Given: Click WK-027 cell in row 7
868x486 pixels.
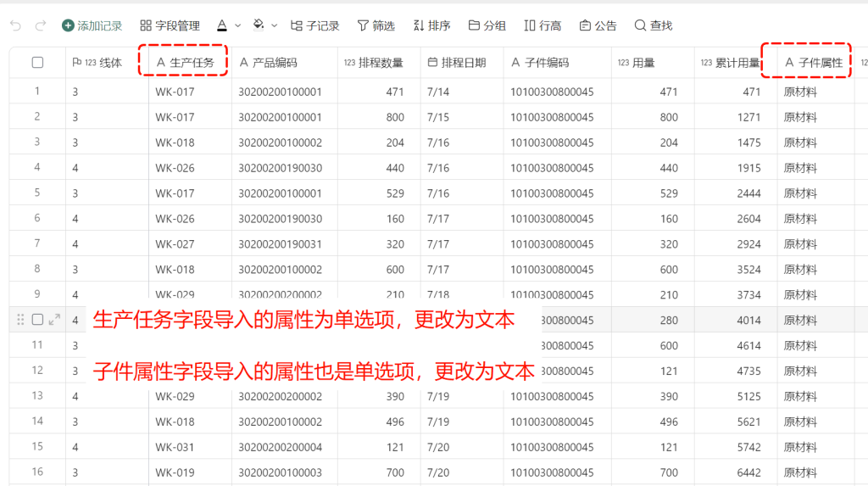Looking at the screenshot, I should click(190, 243).
